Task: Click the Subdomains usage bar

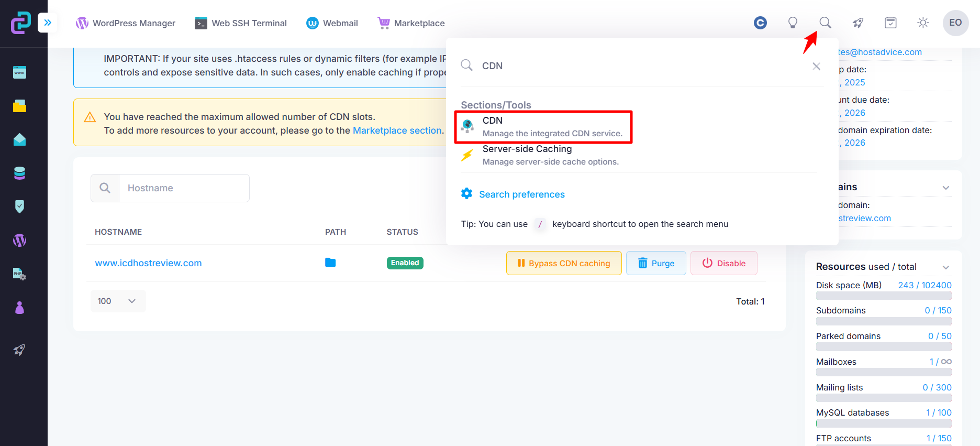Action: click(x=884, y=321)
